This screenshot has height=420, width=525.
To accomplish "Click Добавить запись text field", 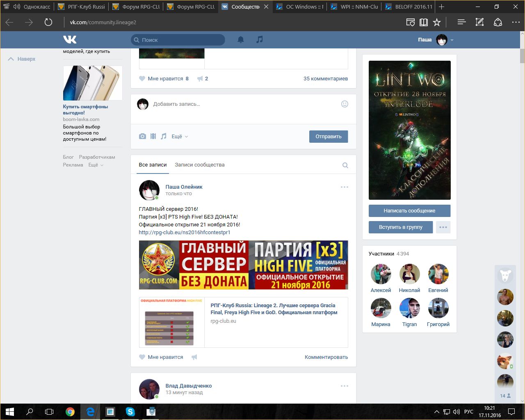I will click(244, 104).
